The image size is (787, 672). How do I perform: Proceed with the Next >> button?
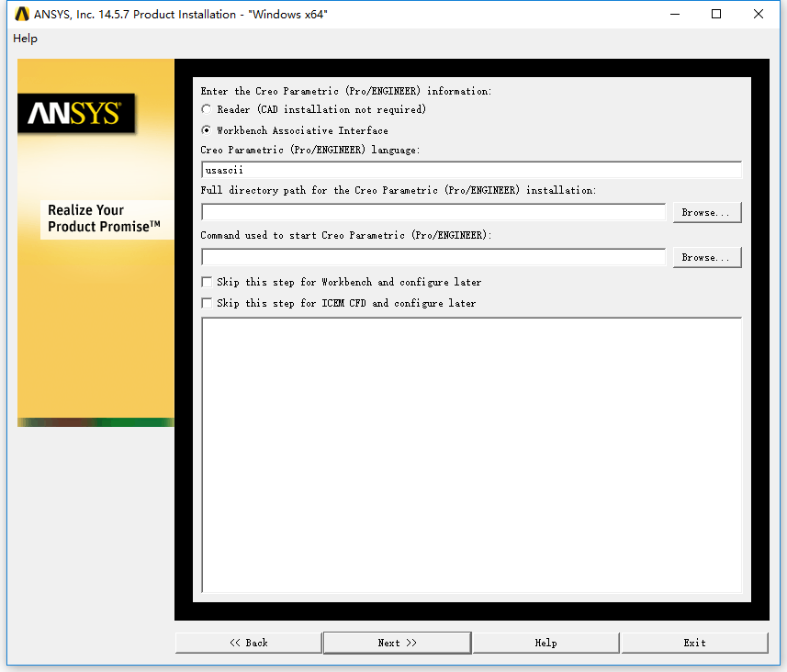tap(397, 643)
